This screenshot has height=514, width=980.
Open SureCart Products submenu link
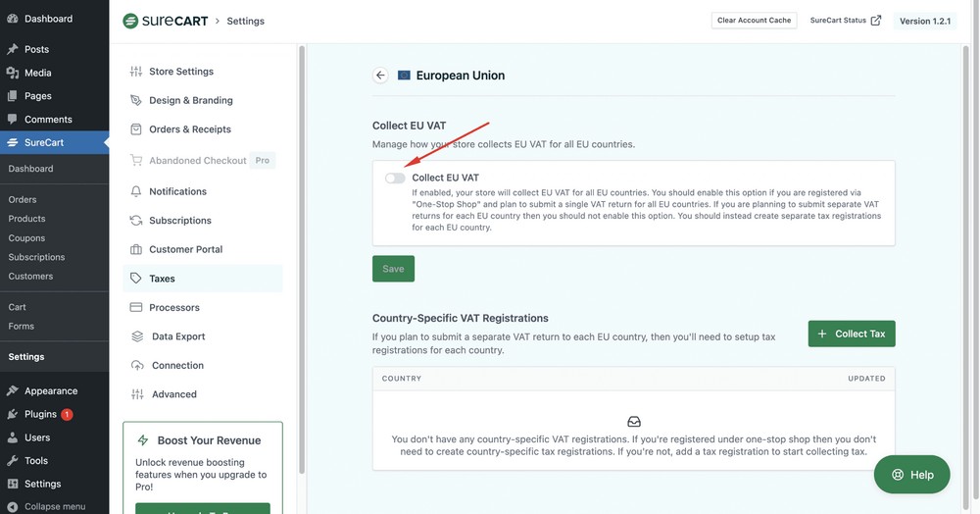click(x=26, y=218)
